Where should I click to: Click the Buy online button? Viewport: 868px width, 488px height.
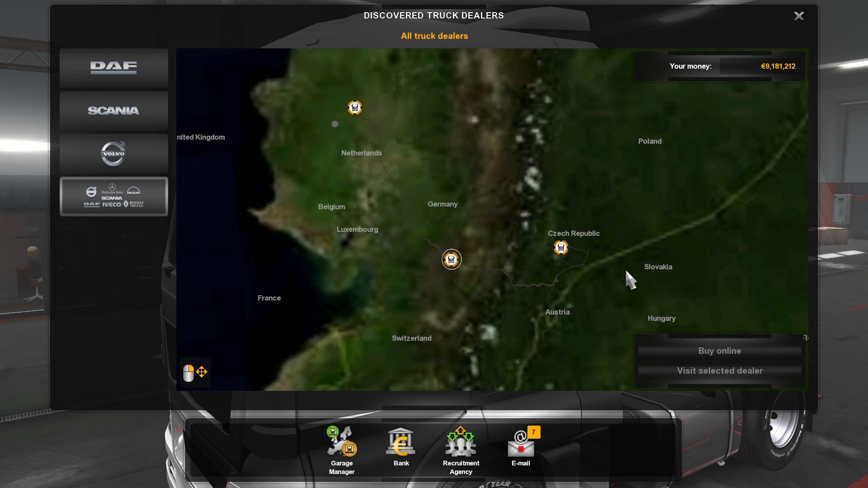pos(719,351)
